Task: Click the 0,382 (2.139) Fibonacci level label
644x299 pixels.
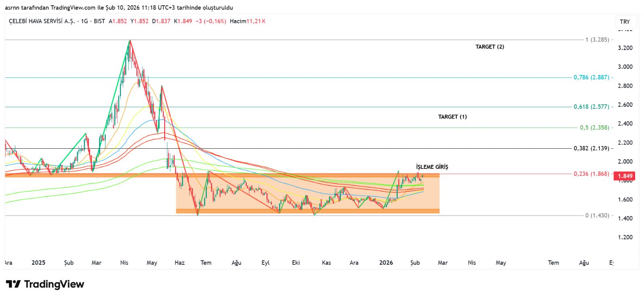Action: click(x=591, y=148)
